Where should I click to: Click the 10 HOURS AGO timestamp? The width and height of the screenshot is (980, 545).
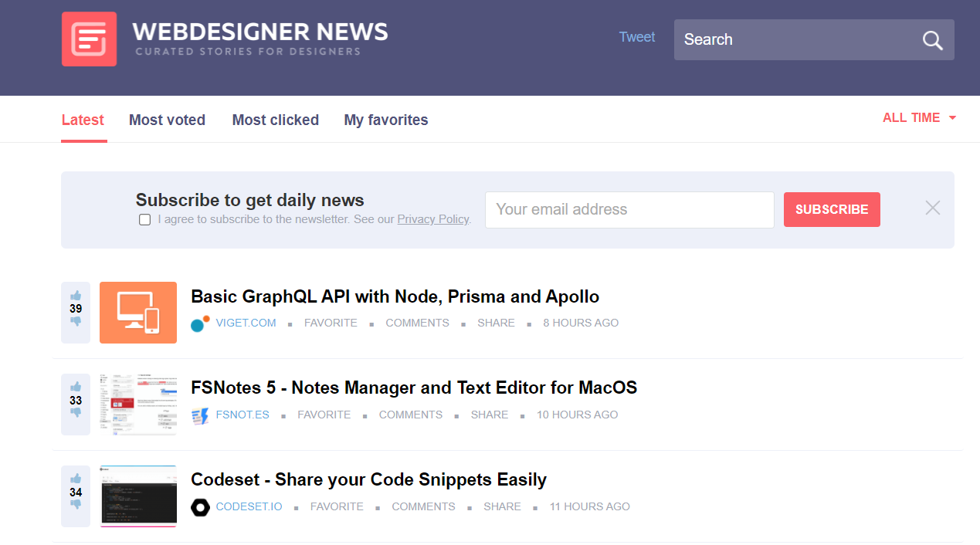[x=578, y=415]
